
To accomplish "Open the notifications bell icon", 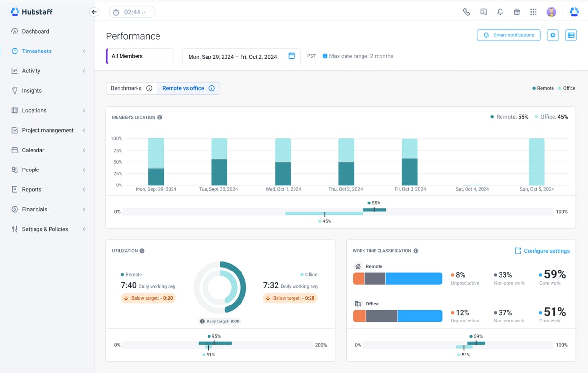I will (x=500, y=12).
